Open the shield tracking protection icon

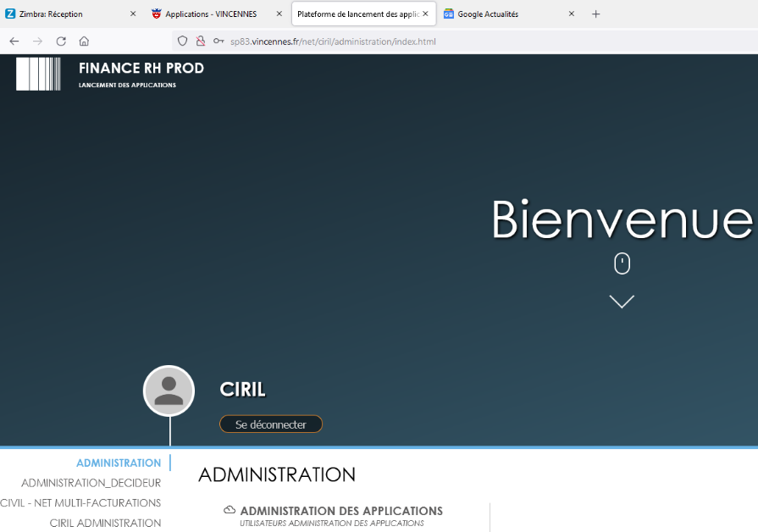click(x=182, y=42)
